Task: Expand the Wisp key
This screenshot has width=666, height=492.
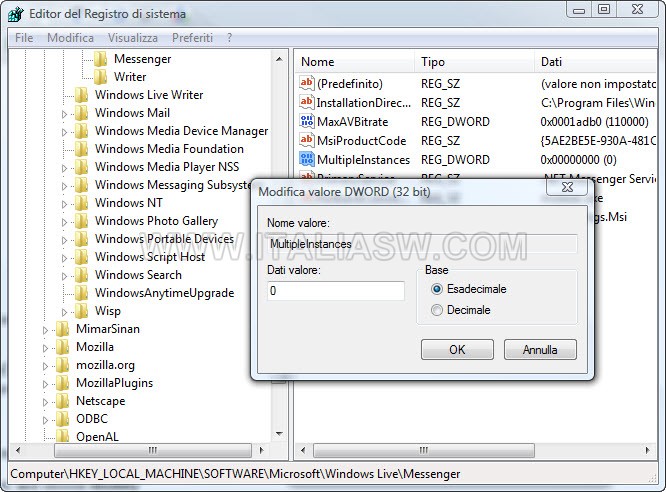Action: [64, 312]
